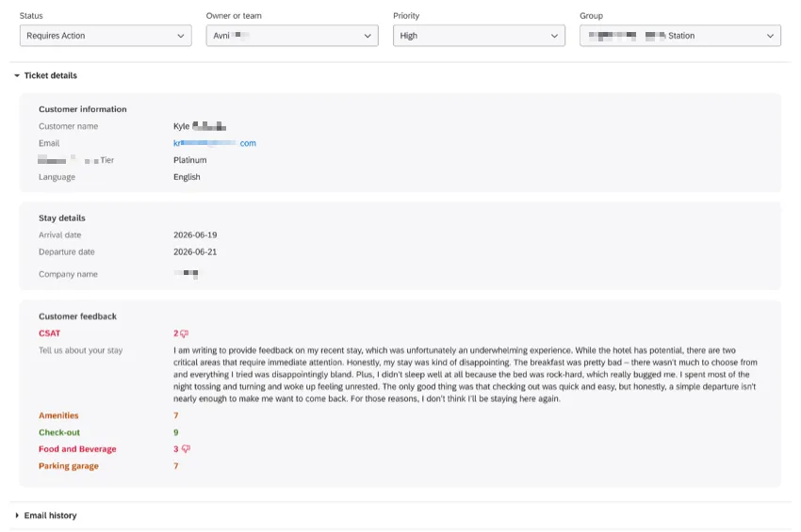Click the arrival date 2026-06-19
801x532 pixels.
point(195,235)
